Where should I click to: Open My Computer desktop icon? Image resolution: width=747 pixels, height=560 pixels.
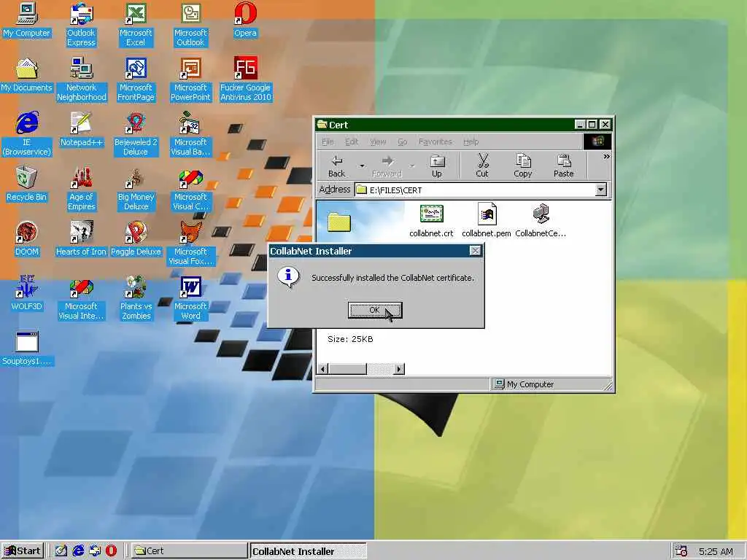pos(27,20)
